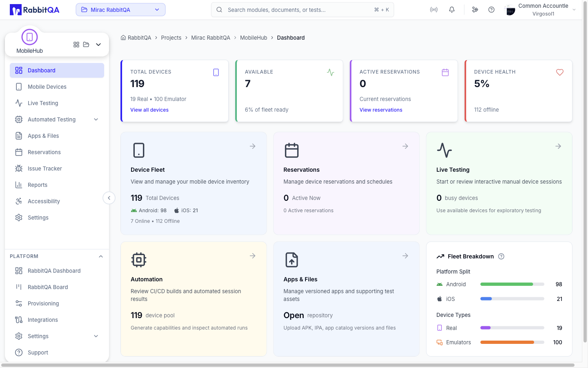
Task: Click the pulse icon on Available card
Action: (x=331, y=72)
